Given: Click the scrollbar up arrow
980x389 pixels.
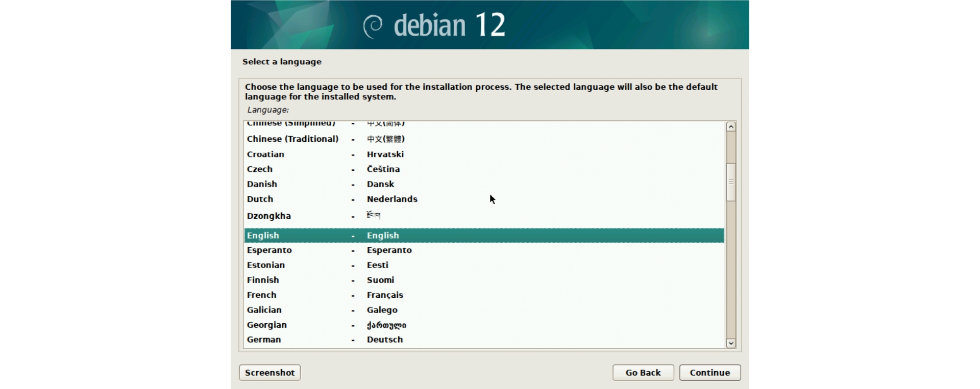Looking at the screenshot, I should (731, 127).
